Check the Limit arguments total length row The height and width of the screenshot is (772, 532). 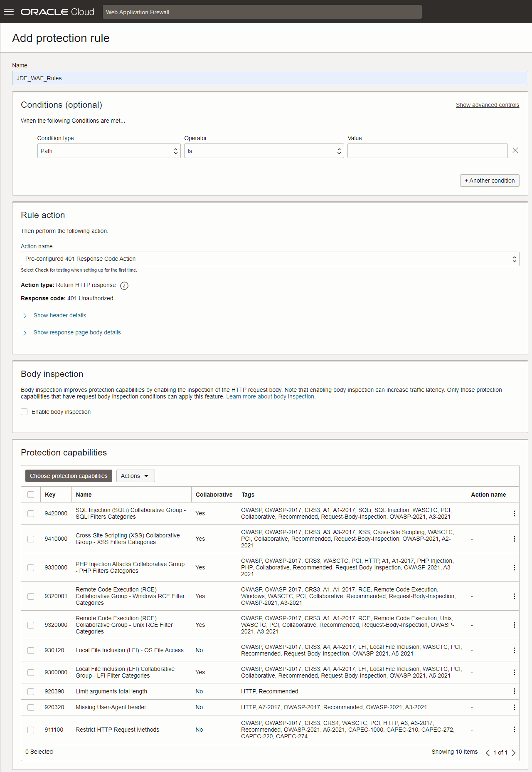31,692
